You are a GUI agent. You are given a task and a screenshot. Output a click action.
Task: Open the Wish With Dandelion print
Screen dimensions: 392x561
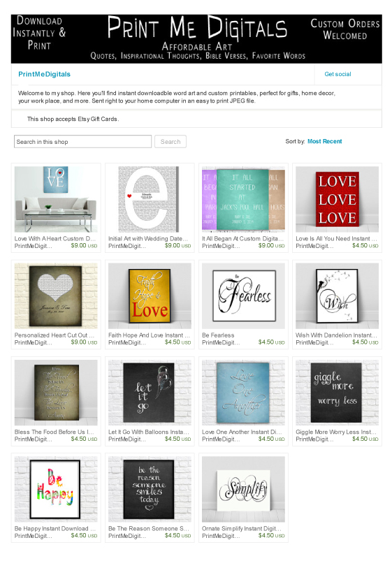(337, 296)
